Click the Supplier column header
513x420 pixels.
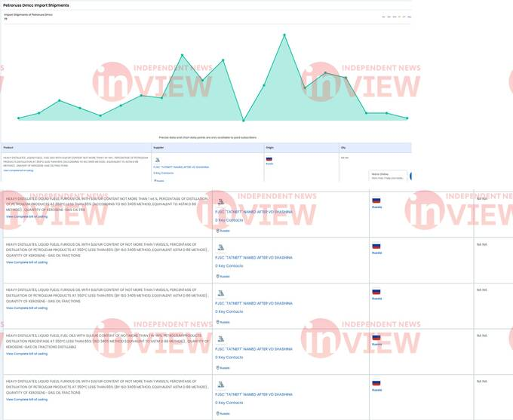point(158,148)
